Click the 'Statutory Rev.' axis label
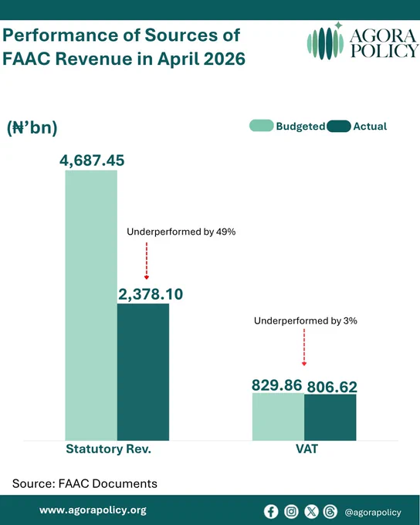The image size is (420, 525). click(x=109, y=449)
